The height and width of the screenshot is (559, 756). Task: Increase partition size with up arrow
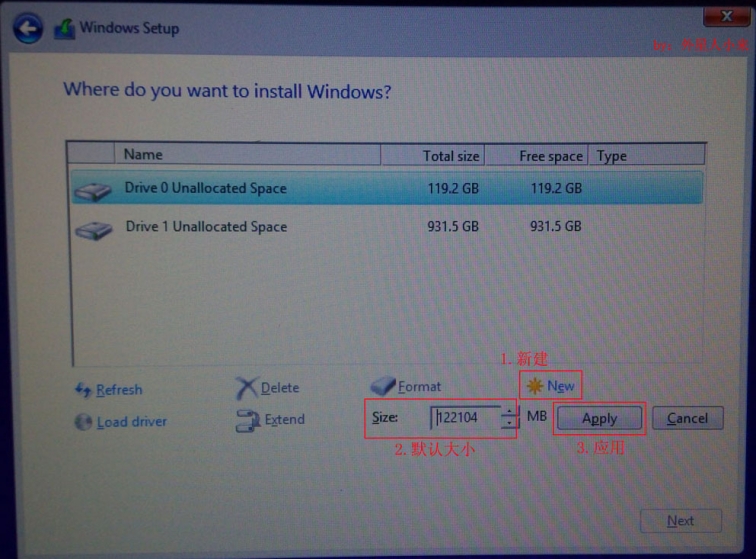point(510,411)
